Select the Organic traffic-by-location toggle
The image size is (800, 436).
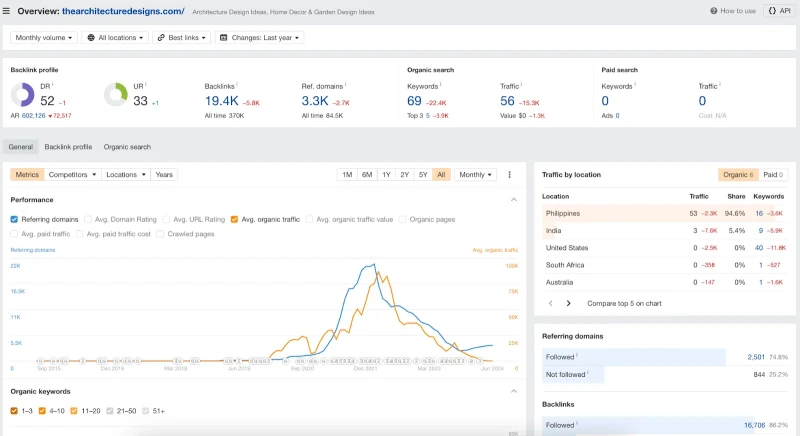pyautogui.click(x=738, y=174)
